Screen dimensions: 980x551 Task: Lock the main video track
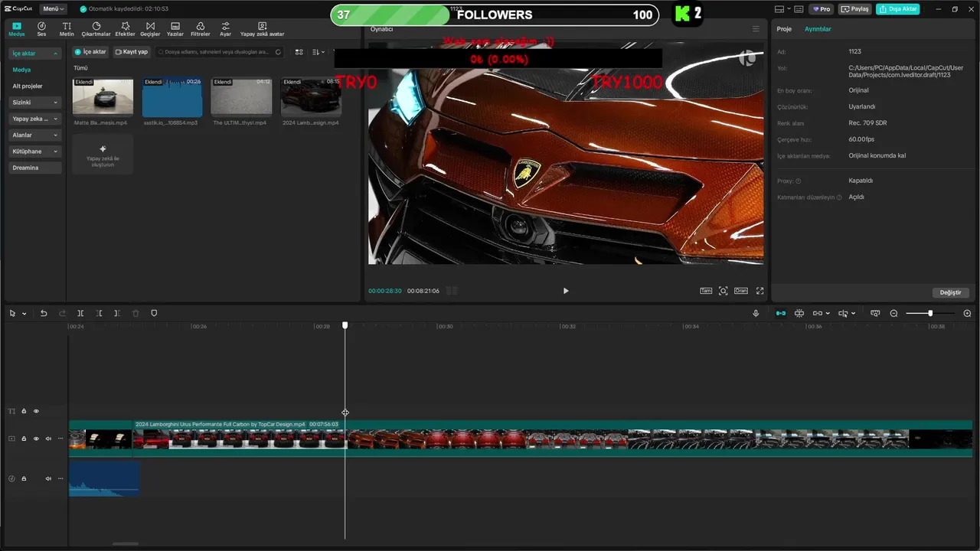click(x=24, y=439)
